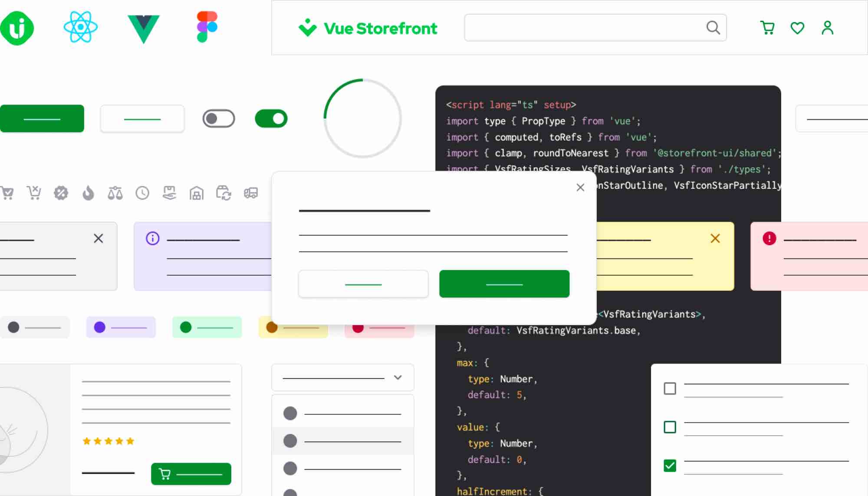Check the third checkbox in checklist

tap(670, 466)
